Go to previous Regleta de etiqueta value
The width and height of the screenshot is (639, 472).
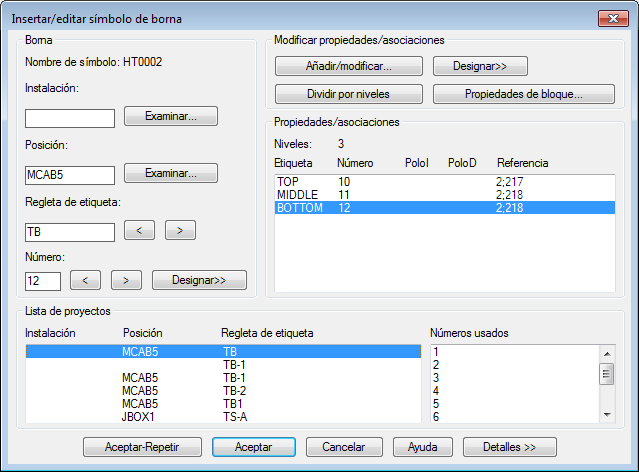(x=139, y=230)
